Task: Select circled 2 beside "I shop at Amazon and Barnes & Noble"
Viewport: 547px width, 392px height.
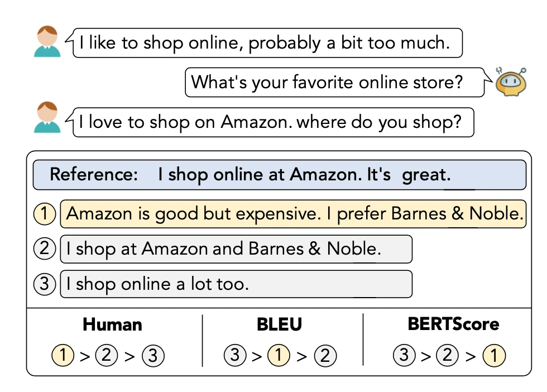Action: click(45, 249)
